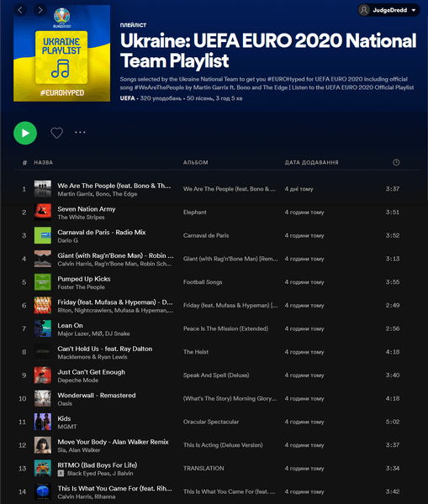Sort by the Альбом column header
This screenshot has width=428, height=504.
pyautogui.click(x=196, y=163)
